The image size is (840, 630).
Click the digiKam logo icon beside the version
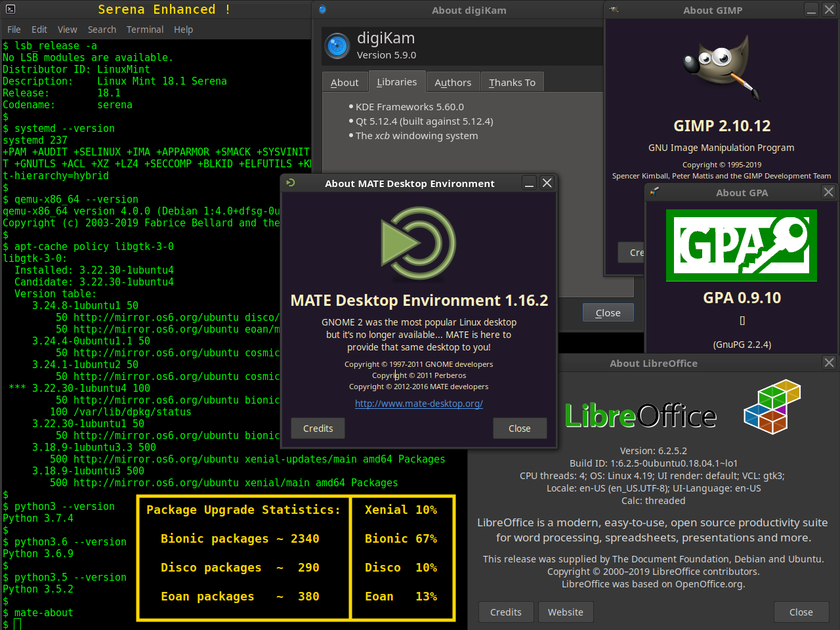(x=337, y=46)
